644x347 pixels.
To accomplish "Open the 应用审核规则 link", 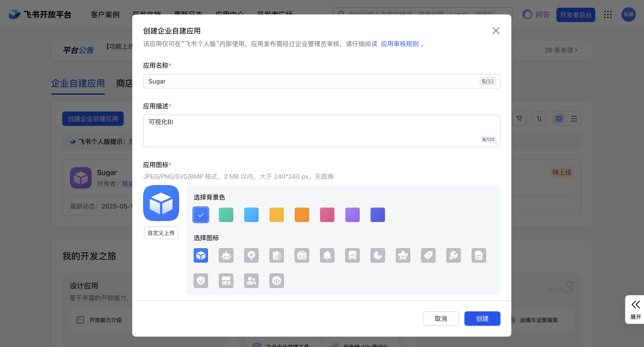I will (x=399, y=44).
